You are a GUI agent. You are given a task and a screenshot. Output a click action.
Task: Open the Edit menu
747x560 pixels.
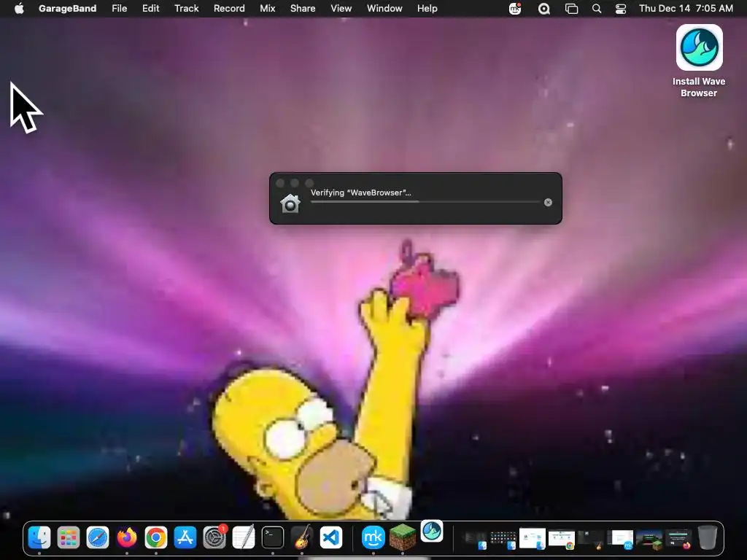tap(150, 9)
